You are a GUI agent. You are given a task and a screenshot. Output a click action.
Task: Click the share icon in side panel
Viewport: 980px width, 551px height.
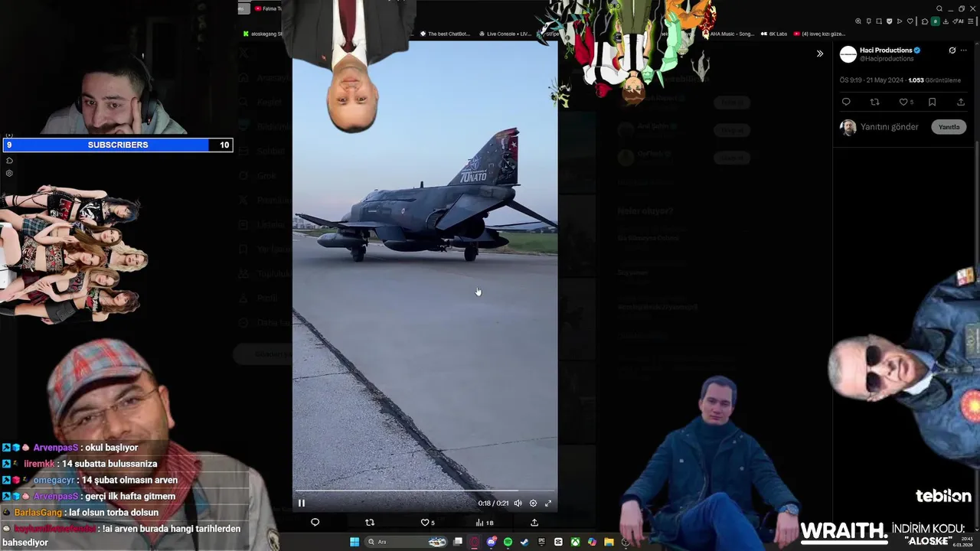(x=961, y=102)
